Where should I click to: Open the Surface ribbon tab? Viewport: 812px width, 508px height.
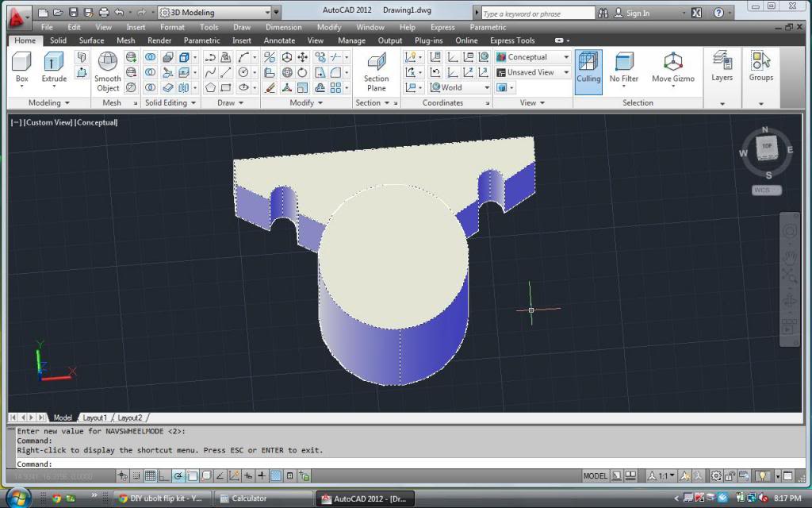(92, 40)
